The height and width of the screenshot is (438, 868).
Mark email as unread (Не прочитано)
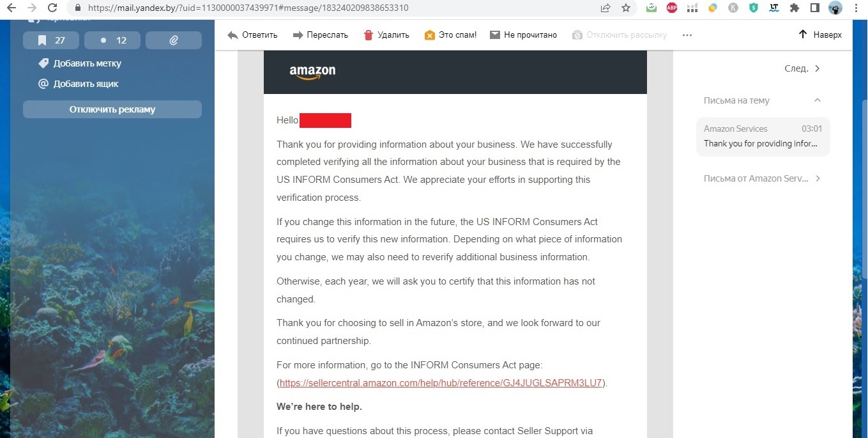click(523, 35)
